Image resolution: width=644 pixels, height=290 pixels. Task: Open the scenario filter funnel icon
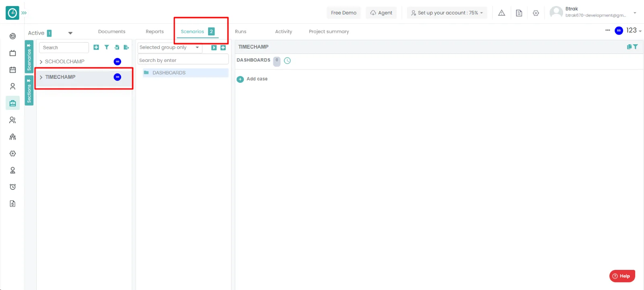107,47
